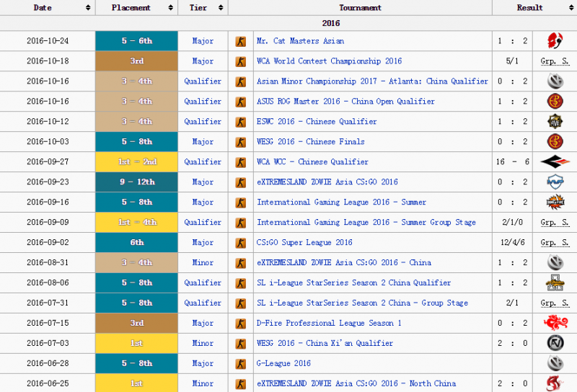Click the Tournament column header
The image size is (577, 392).
pyautogui.click(x=360, y=8)
